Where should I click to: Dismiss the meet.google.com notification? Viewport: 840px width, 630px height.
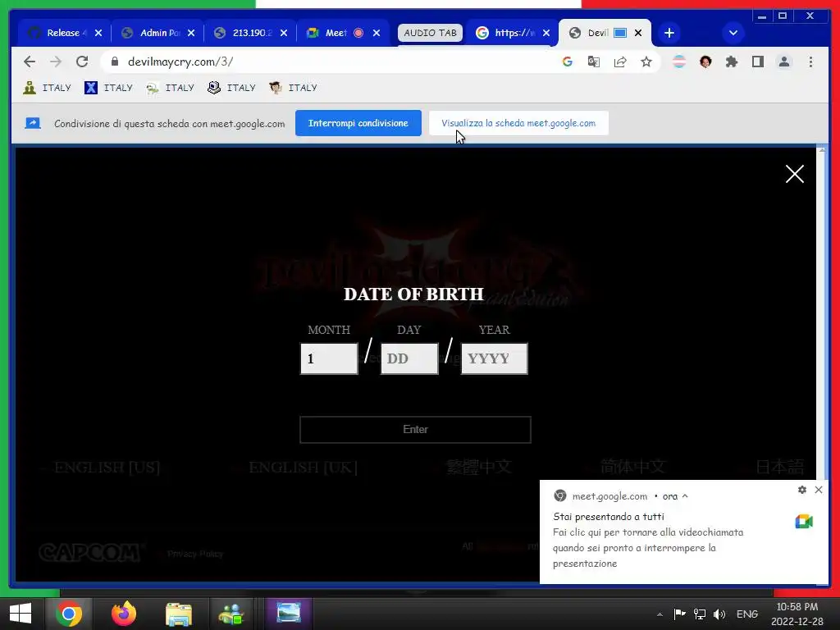[x=819, y=490]
